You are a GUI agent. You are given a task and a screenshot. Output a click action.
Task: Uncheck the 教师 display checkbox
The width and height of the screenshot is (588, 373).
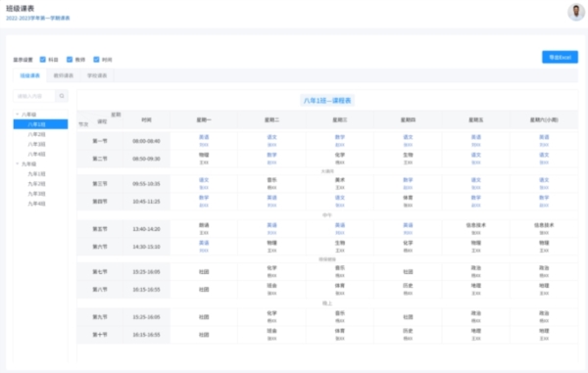(70, 60)
